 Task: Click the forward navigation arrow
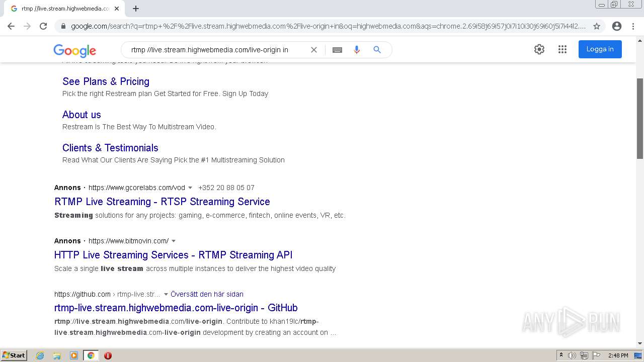[27, 26]
